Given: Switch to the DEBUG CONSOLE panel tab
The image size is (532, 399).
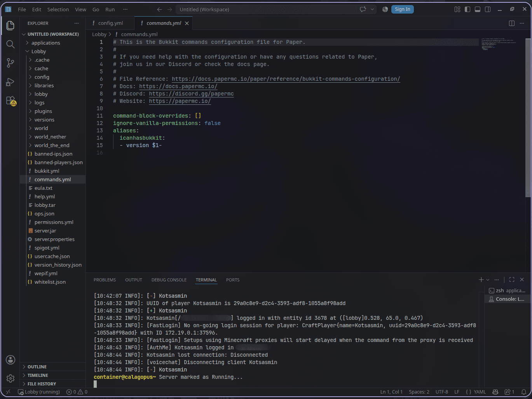Looking at the screenshot, I should 169,280.
